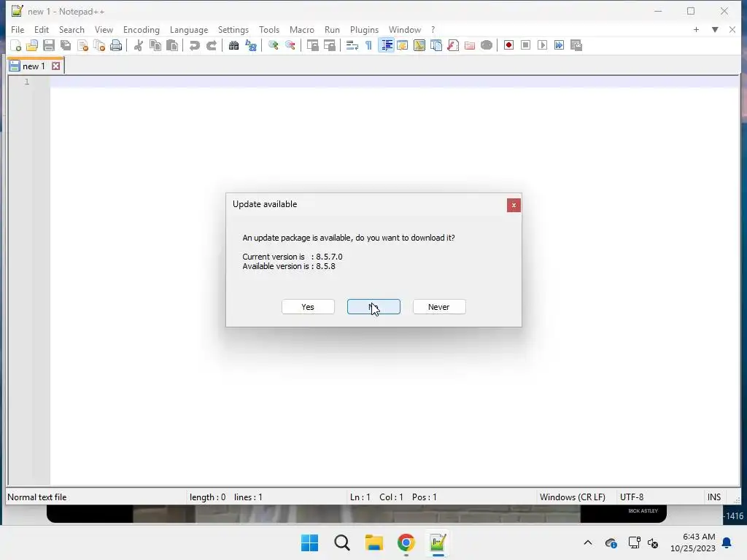Screen dimensions: 747x560
Task: Close the new 1 tab
Action: click(x=56, y=66)
